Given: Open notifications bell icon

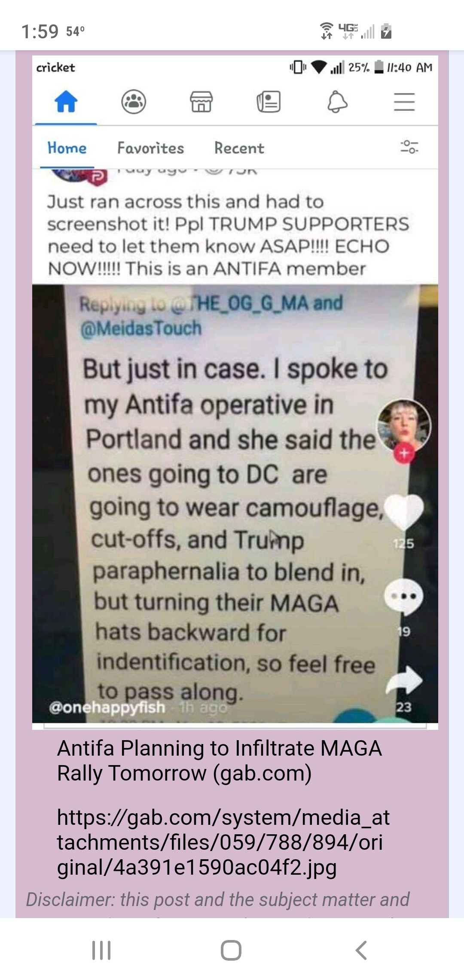Looking at the screenshot, I should pos(337,102).
